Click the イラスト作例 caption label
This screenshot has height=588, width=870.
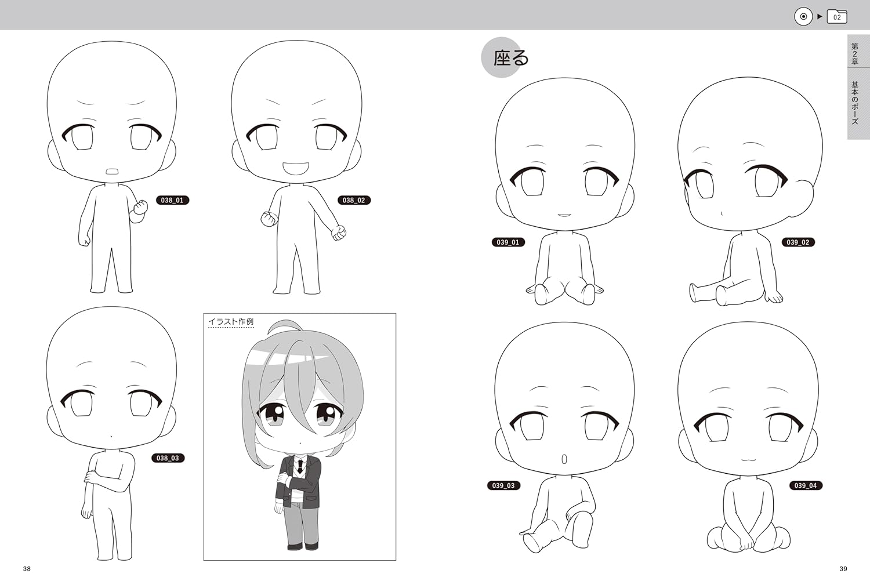(231, 322)
